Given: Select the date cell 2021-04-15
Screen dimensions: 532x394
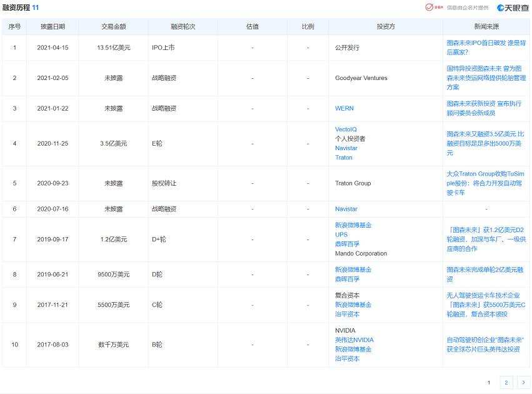Looking at the screenshot, I should (53, 48).
